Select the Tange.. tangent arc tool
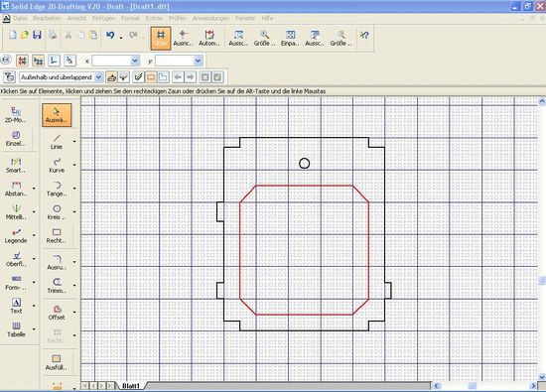This screenshot has height=392, width=546. [57, 189]
